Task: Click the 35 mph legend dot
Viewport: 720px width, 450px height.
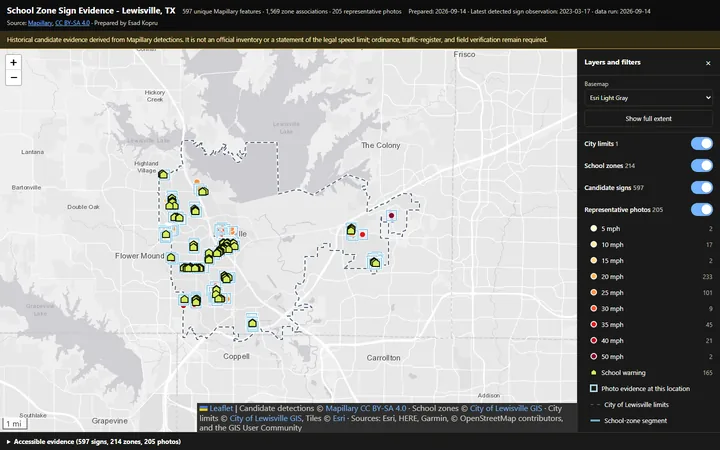Action: (x=593, y=325)
